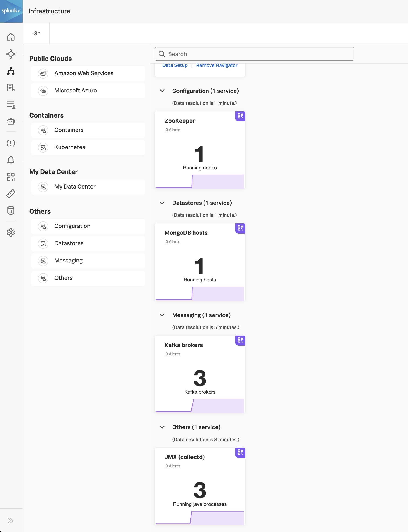The height and width of the screenshot is (532, 408).
Task: Expand the sidebar with the double-chevron
Action: coord(11,520)
